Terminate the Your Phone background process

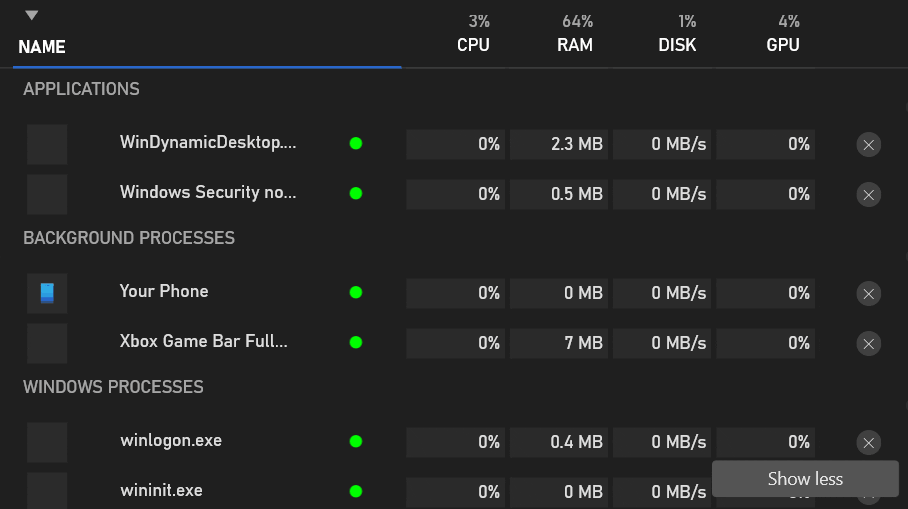point(869,293)
